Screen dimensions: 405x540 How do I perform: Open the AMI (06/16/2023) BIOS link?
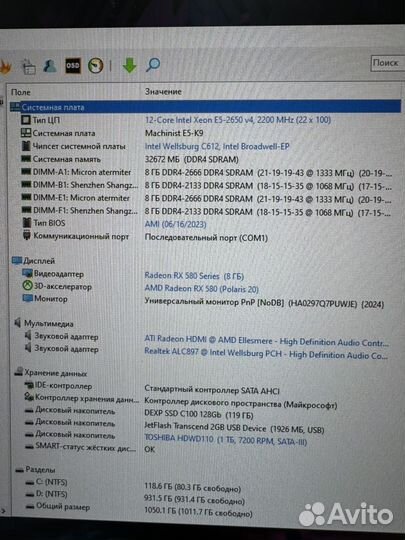click(x=175, y=224)
